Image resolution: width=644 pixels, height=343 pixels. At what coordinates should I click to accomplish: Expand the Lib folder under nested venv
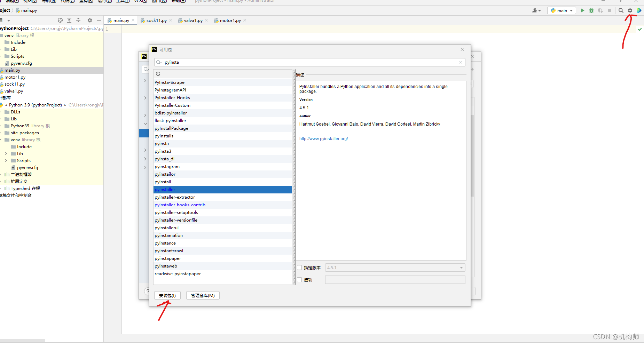[6, 154]
